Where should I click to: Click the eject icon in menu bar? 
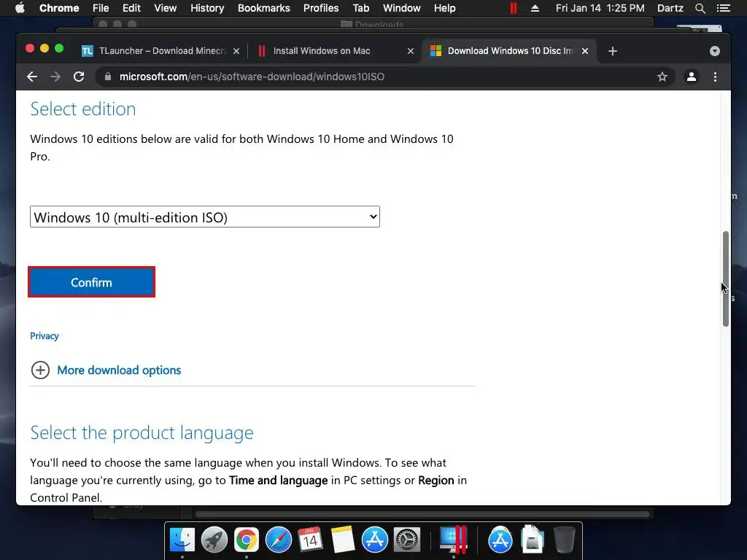[535, 8]
